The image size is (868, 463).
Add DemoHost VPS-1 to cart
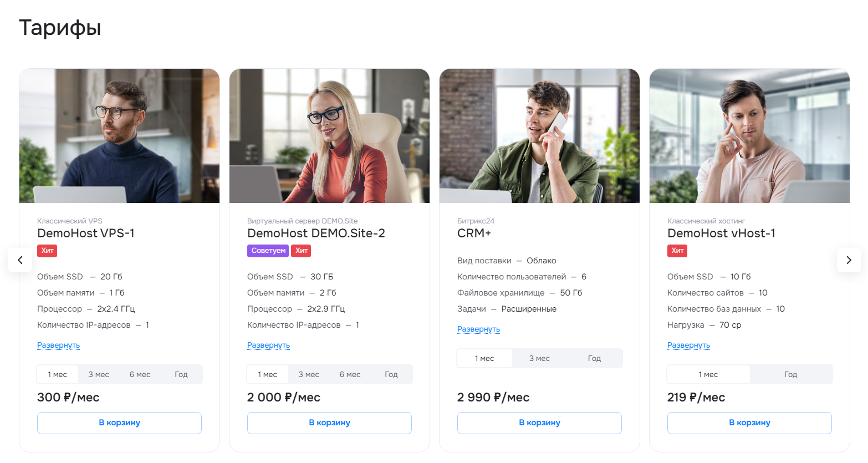119,423
